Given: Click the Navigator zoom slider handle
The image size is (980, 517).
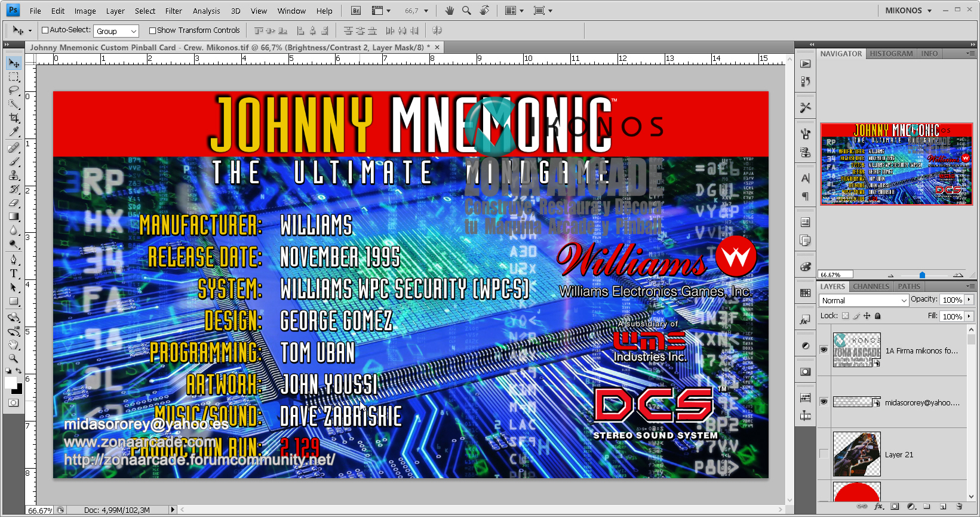Looking at the screenshot, I should 922,275.
